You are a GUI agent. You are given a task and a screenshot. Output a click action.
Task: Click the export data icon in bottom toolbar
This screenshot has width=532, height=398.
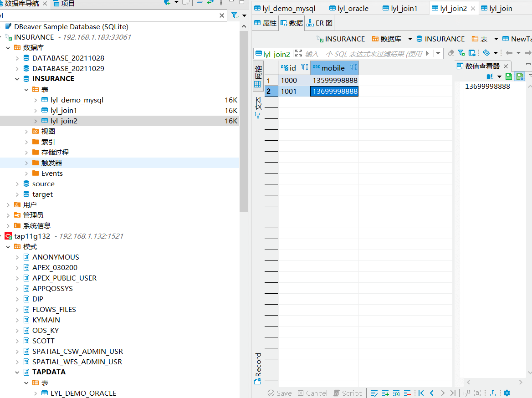pyautogui.click(x=492, y=393)
